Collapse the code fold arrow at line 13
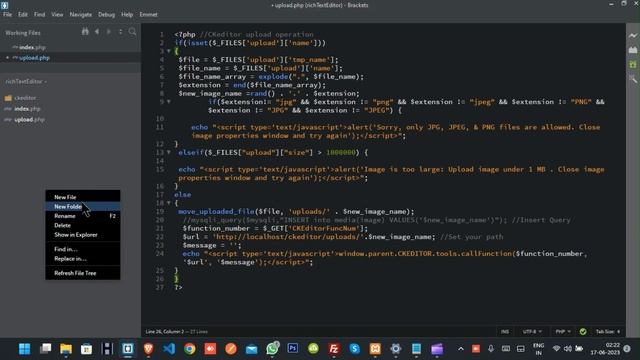The width and height of the screenshot is (640, 360). (x=169, y=152)
